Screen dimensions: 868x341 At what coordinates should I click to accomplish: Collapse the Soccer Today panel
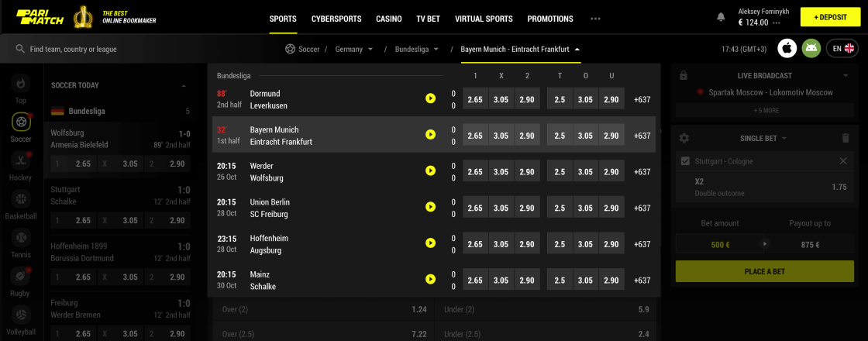point(184,86)
